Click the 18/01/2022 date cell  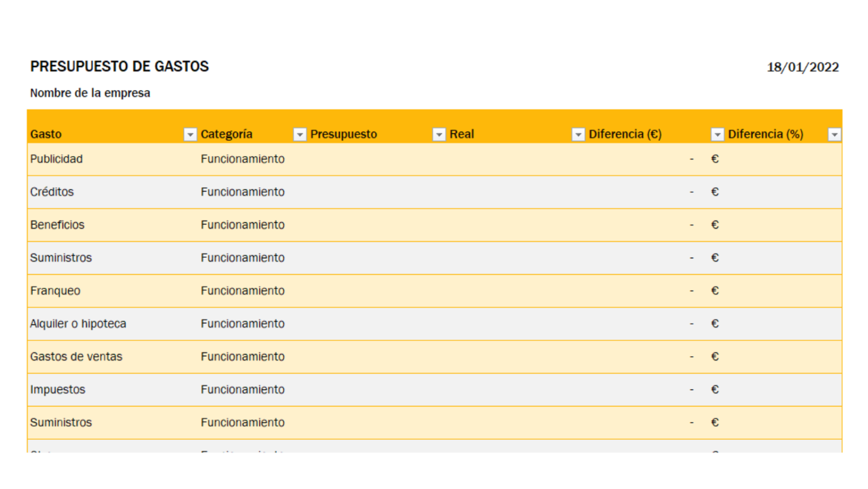tap(802, 67)
